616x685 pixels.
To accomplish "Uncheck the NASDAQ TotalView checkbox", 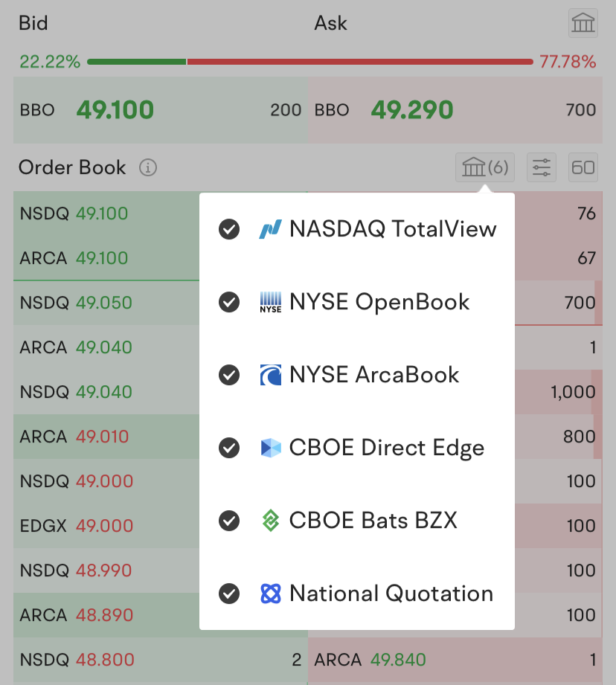I will click(x=229, y=230).
